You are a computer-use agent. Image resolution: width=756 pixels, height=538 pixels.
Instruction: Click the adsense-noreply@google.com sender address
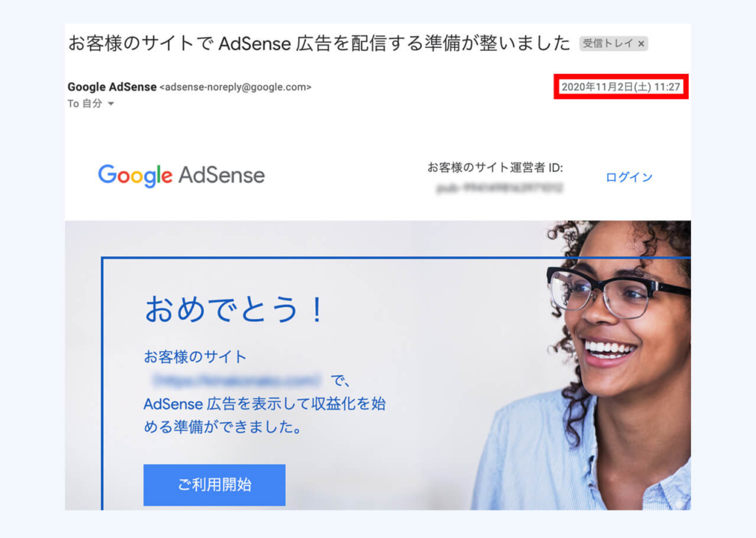(x=236, y=87)
